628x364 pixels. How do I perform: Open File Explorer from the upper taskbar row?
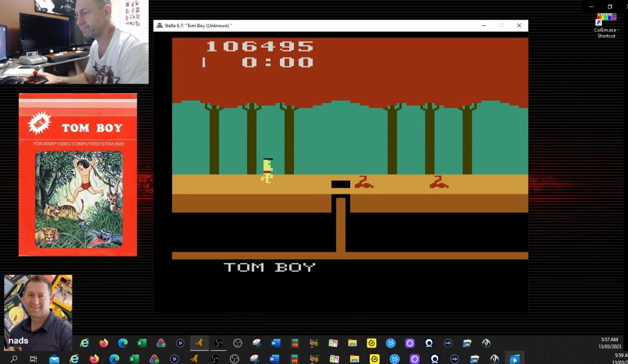pyautogui.click(x=352, y=343)
